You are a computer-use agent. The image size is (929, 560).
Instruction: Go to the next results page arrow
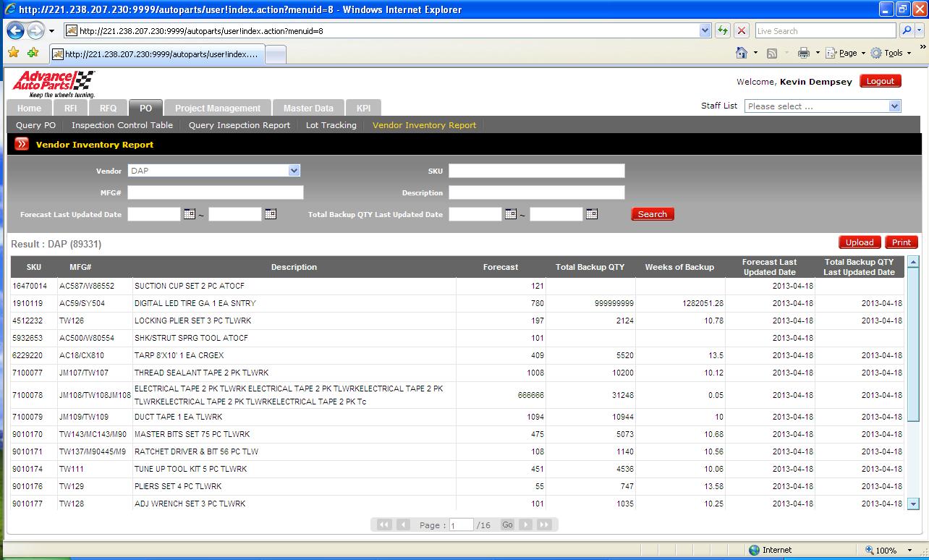coord(526,525)
